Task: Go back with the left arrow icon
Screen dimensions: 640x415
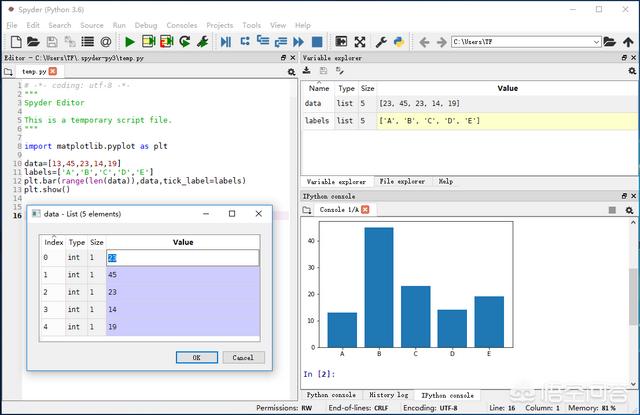Action: (424, 42)
